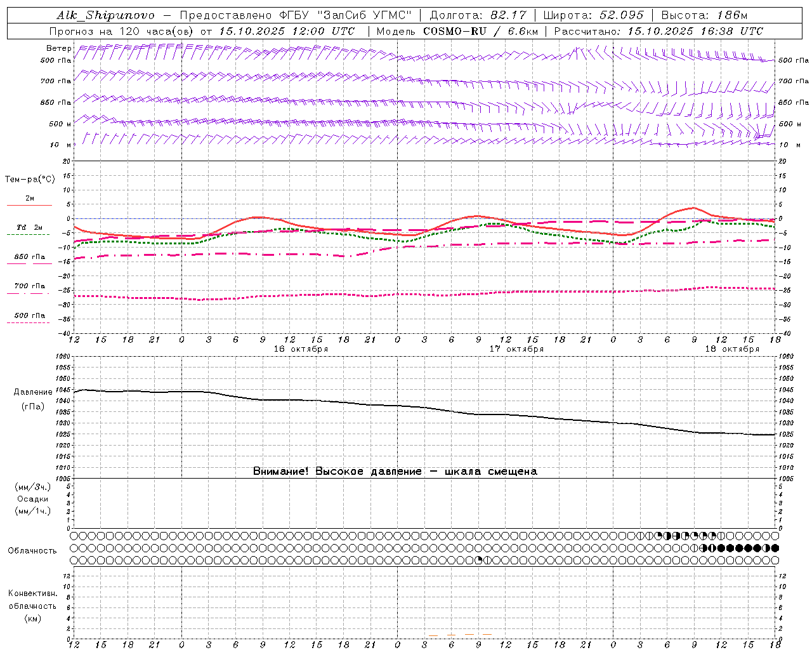Click the Долгота: 82.17 value
812x650 pixels.
(x=478, y=15)
